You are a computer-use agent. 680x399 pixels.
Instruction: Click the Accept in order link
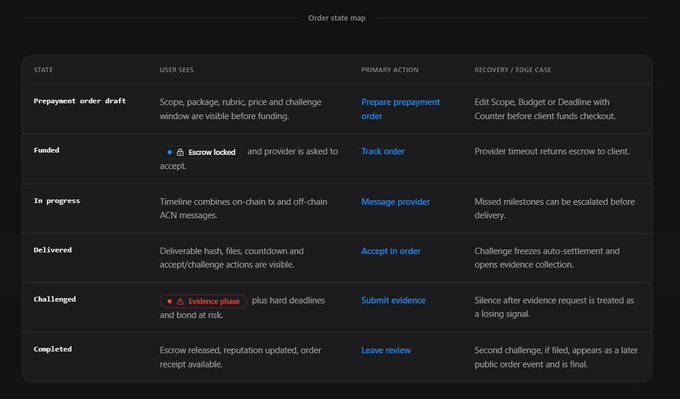coord(391,251)
